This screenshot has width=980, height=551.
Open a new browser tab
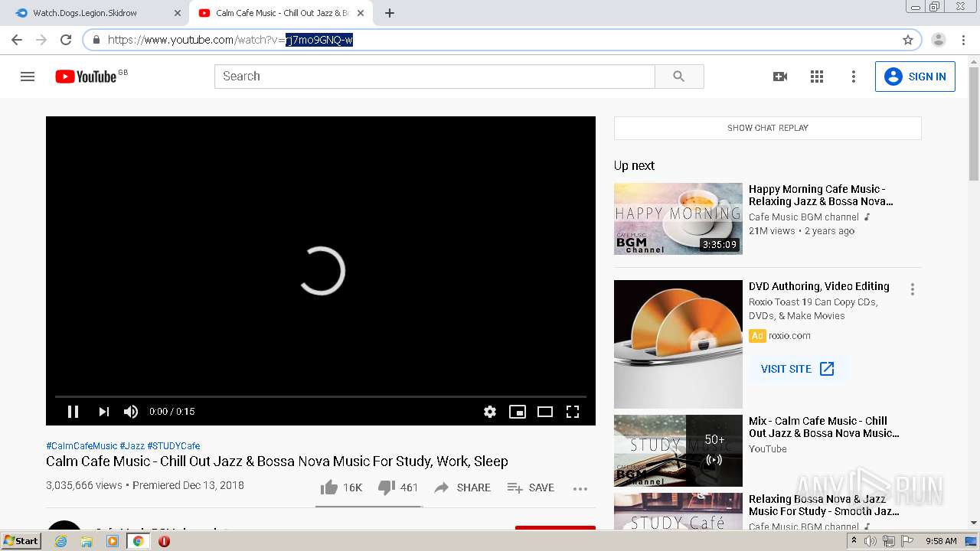(x=390, y=13)
